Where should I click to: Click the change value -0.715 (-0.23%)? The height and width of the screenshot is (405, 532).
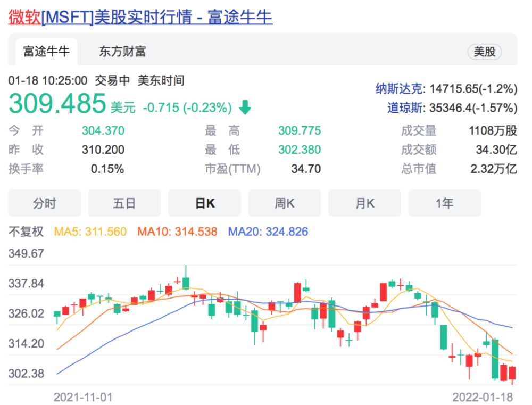click(187, 108)
